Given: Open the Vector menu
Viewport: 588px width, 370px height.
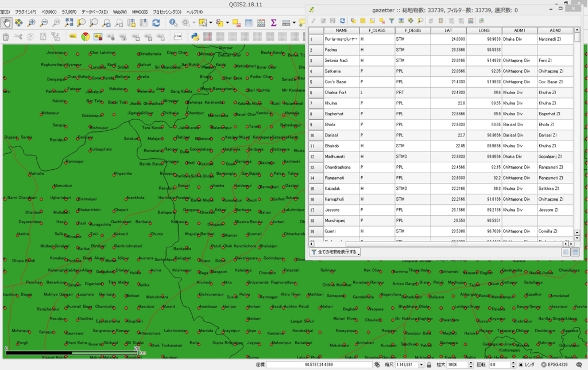Looking at the screenshot, I should 49,12.
